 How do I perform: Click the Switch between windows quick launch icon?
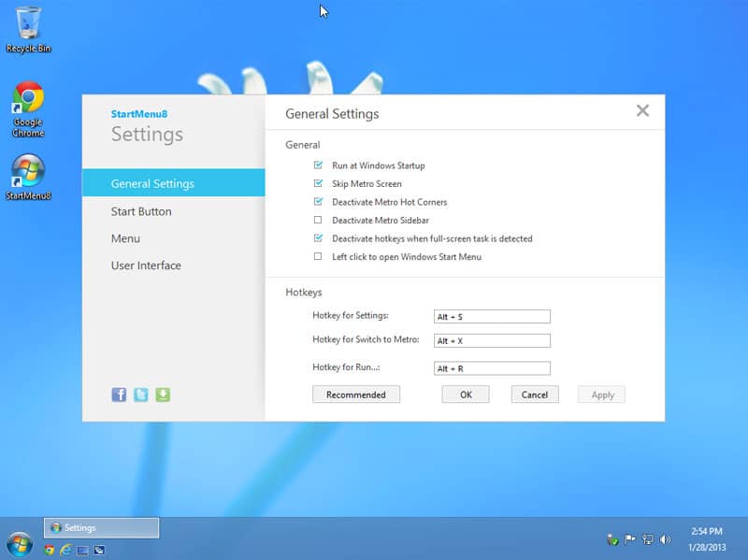tap(99, 551)
